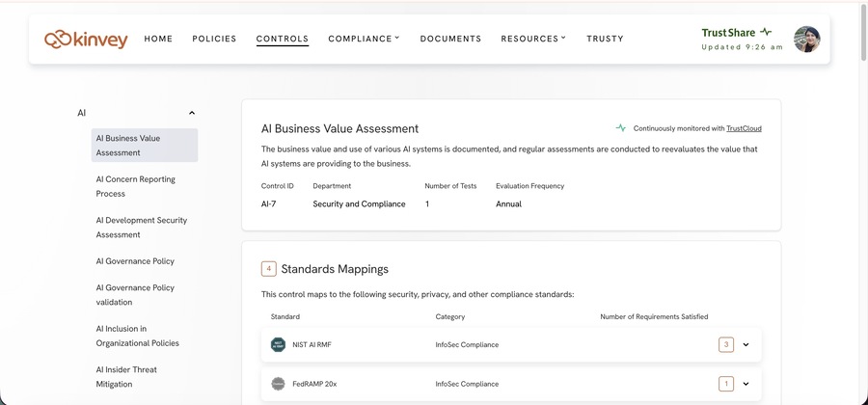Click the NIST AI RMF standard icon
Viewport: 868px width, 405px height.
[278, 344]
